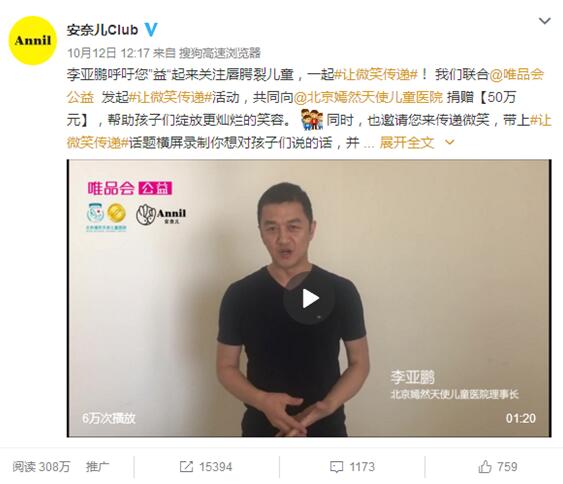Click the repost icon with 15394
The height and width of the screenshot is (484, 563).
tap(206, 466)
